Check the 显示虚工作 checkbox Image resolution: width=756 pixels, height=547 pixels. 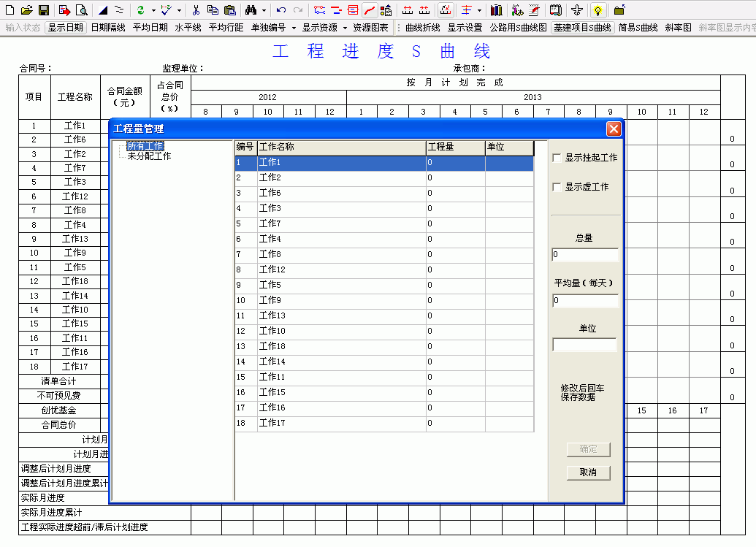(557, 187)
